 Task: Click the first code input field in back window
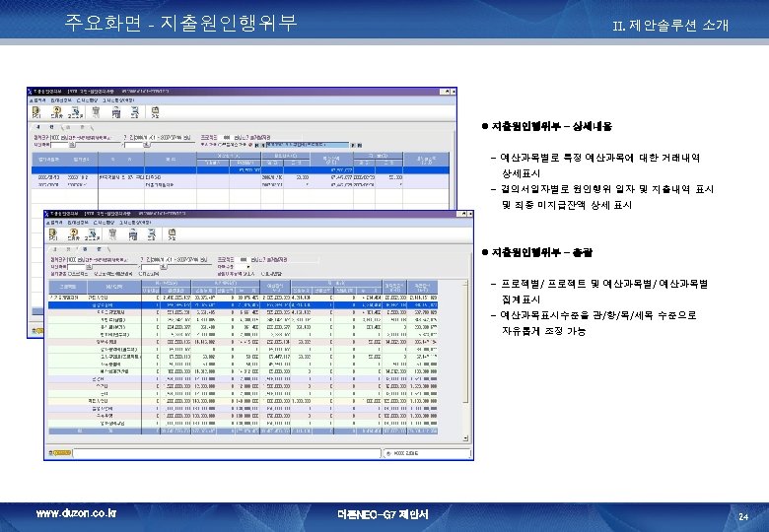(x=59, y=145)
